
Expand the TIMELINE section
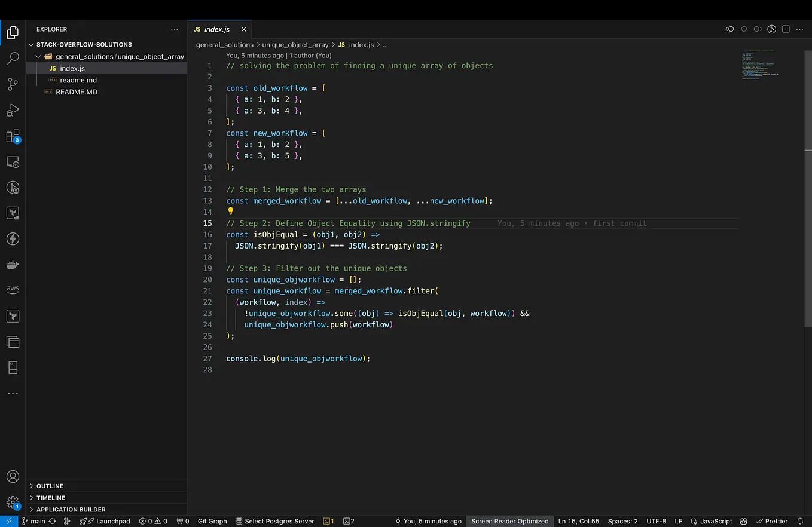[51, 498]
